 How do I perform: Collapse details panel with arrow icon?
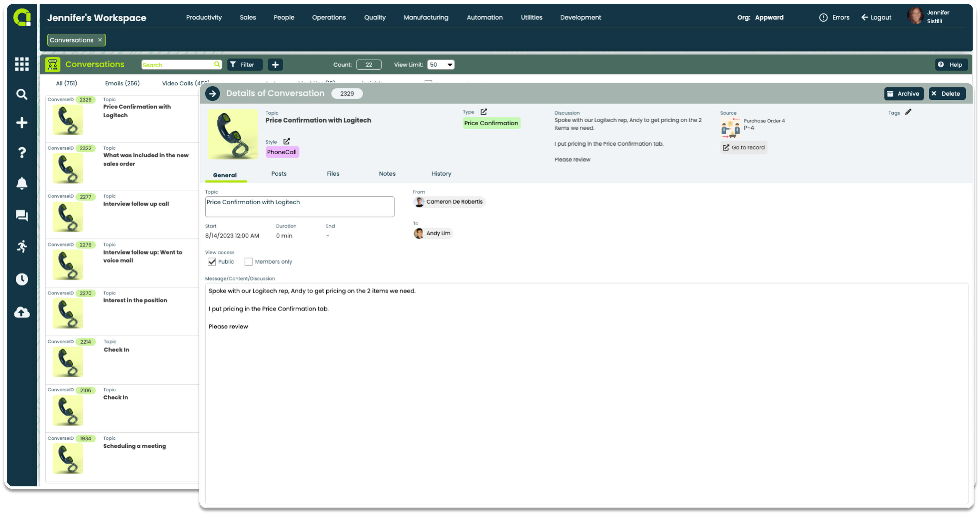(212, 93)
